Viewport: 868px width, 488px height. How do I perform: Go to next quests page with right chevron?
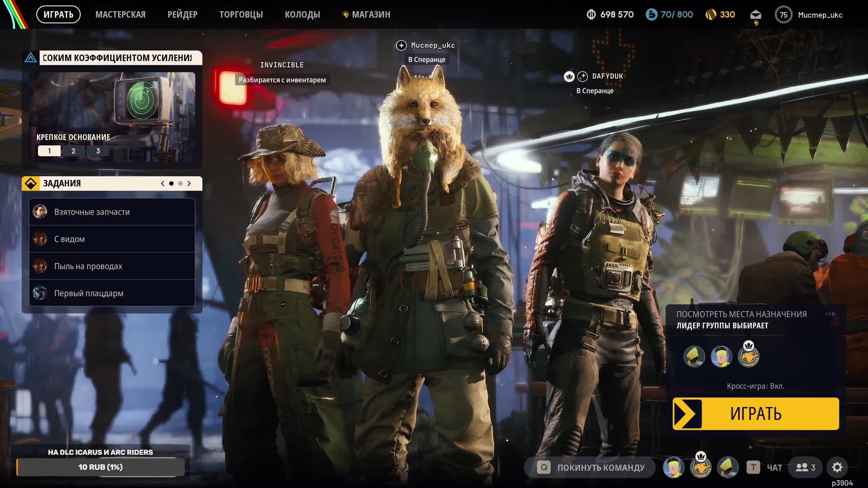point(189,183)
